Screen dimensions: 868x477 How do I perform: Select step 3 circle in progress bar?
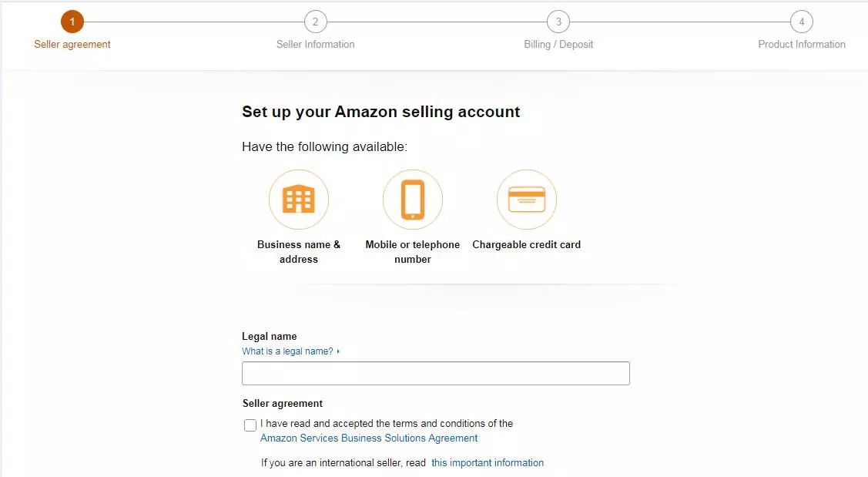point(558,22)
